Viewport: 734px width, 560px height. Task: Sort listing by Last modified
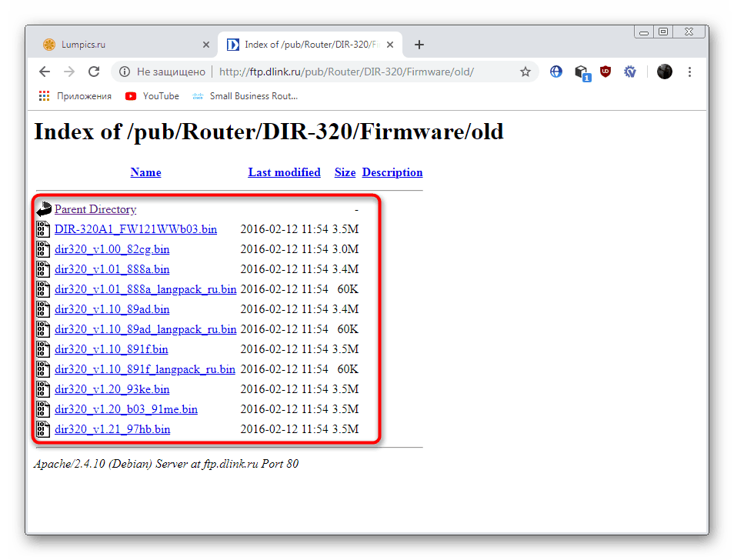[284, 172]
